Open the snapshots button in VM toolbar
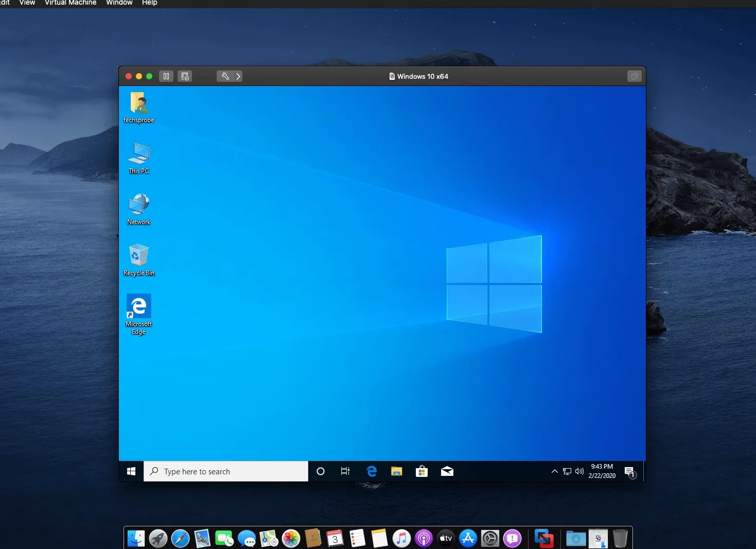 point(185,76)
